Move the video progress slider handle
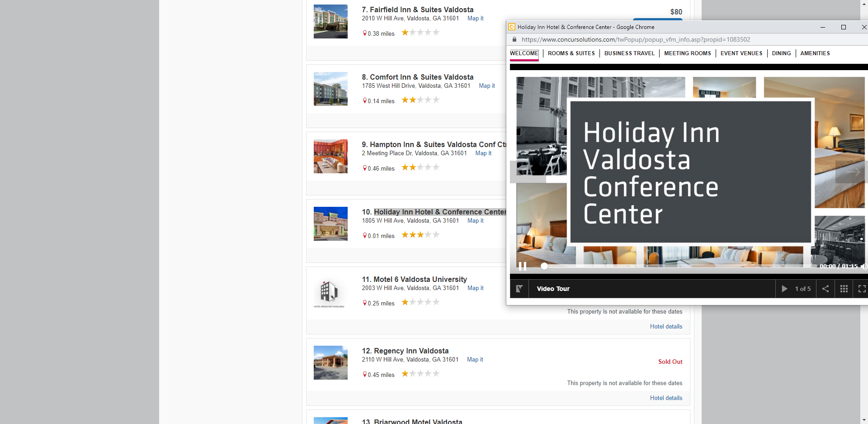Viewport: 868px width, 424px height. pos(544,266)
